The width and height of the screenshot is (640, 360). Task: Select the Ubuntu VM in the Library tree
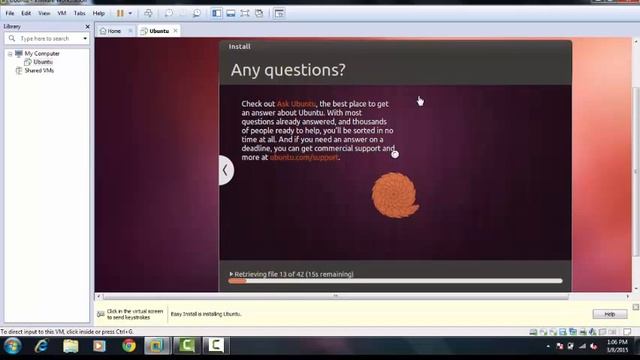tap(43, 62)
